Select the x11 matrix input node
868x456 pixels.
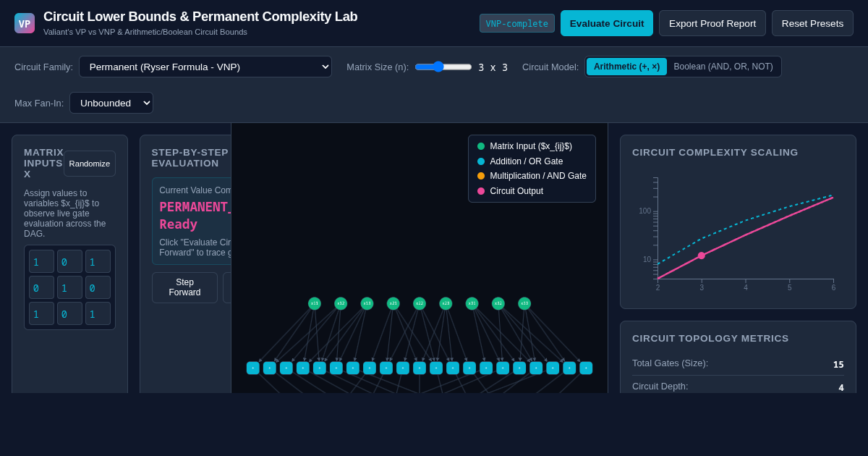(x=315, y=303)
